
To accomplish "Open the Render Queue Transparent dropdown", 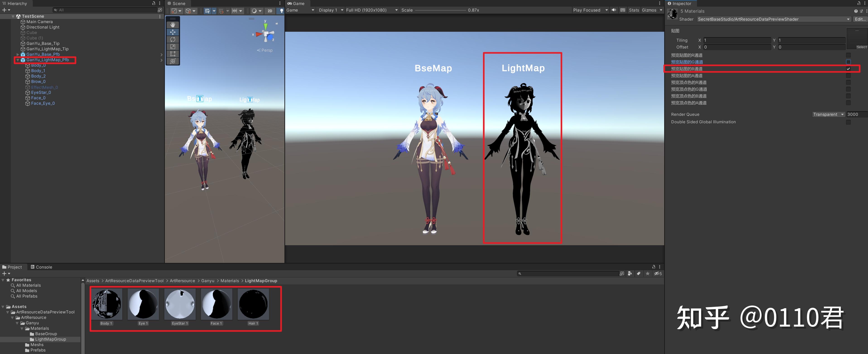I will pos(829,115).
